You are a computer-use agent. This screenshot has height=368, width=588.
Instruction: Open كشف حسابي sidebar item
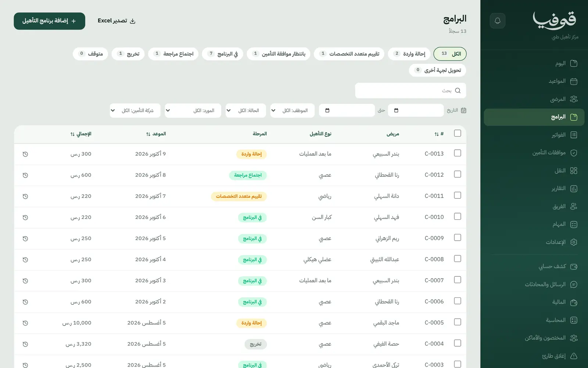534,266
